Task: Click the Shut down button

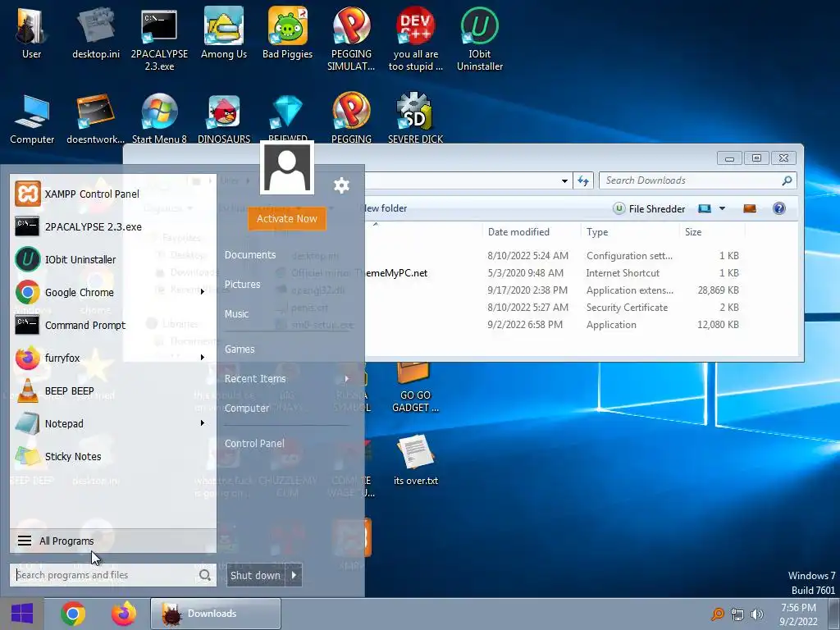Action: pos(256,575)
